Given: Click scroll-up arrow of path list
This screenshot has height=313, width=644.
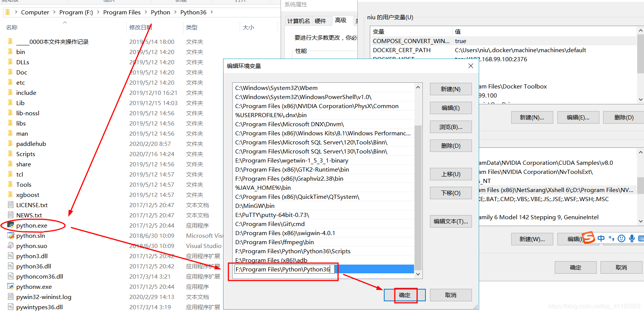Looking at the screenshot, I should pyautogui.click(x=418, y=87).
